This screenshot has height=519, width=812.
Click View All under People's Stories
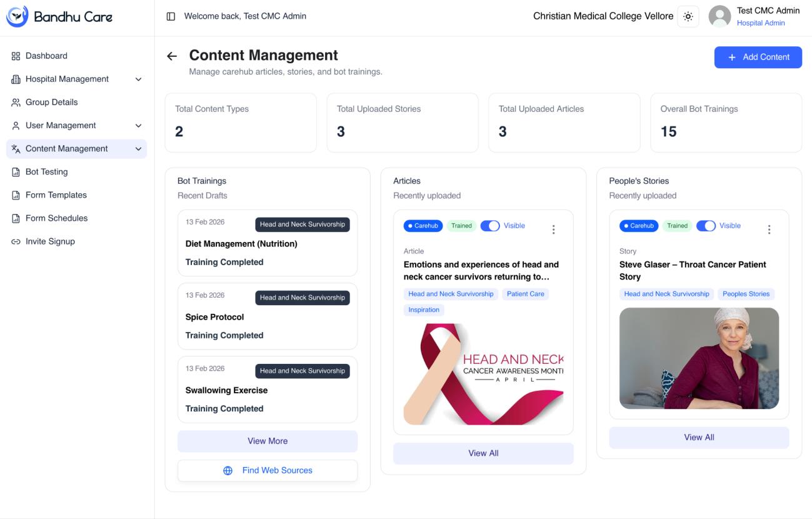point(699,438)
